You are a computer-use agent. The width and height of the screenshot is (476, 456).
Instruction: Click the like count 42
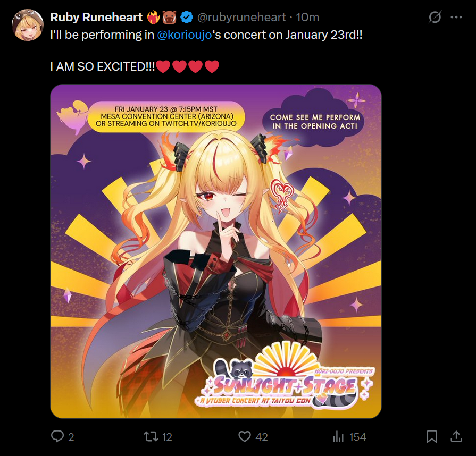coord(262,437)
